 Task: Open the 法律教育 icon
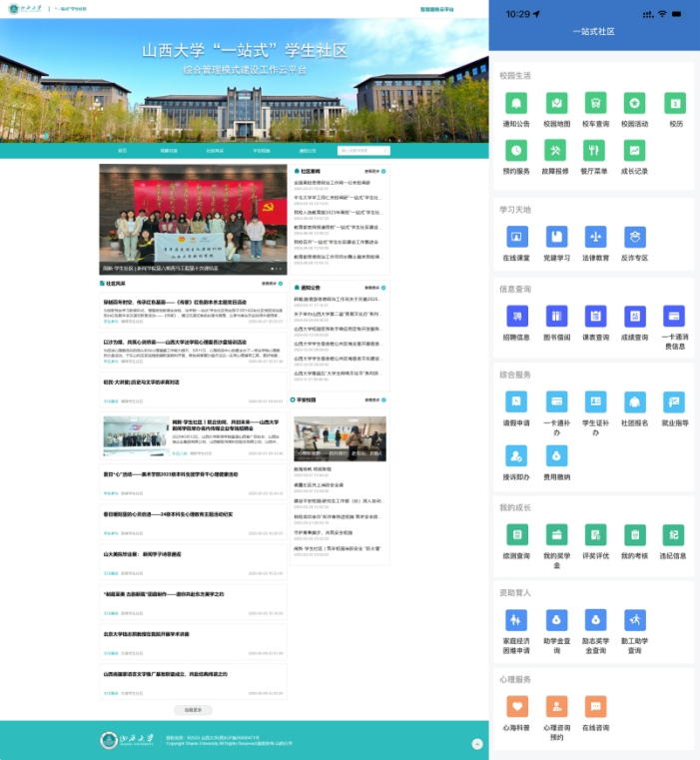(x=595, y=237)
